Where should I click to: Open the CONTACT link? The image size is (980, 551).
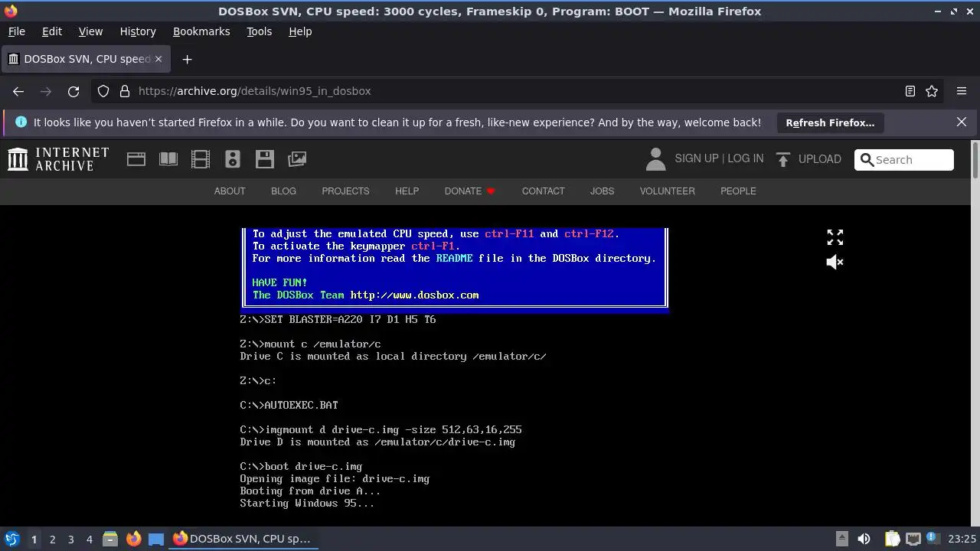pos(543,191)
